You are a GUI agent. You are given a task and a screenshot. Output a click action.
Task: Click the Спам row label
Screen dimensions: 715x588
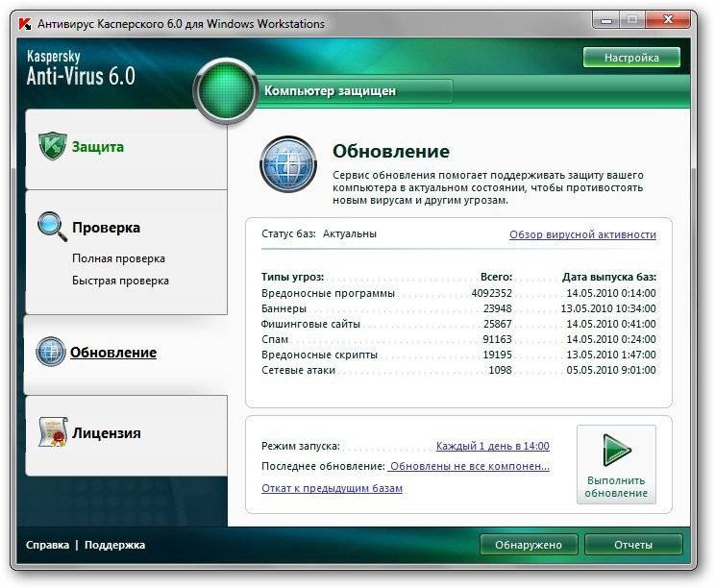(275, 339)
